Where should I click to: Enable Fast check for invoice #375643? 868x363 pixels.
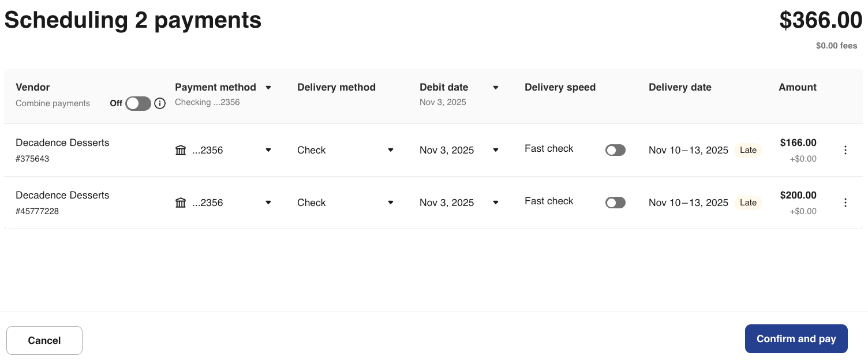[x=615, y=150]
